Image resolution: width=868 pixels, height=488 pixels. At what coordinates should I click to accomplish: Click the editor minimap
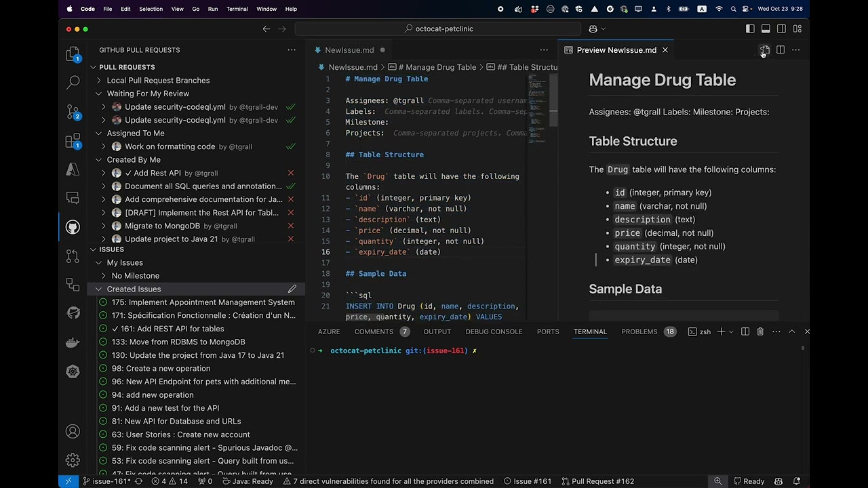point(537,108)
